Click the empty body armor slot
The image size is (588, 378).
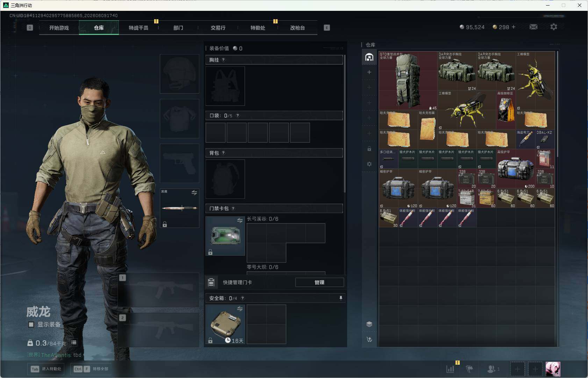pyautogui.click(x=180, y=118)
